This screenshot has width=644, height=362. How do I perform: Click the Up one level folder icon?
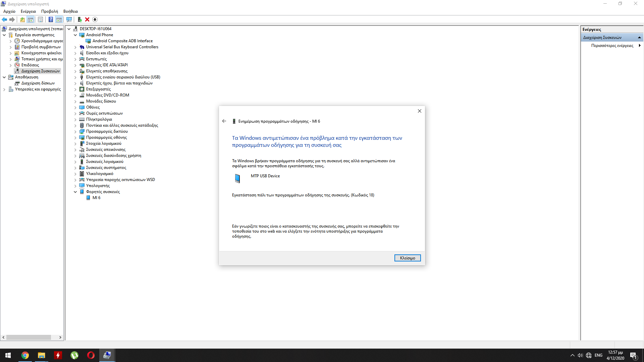[22, 19]
